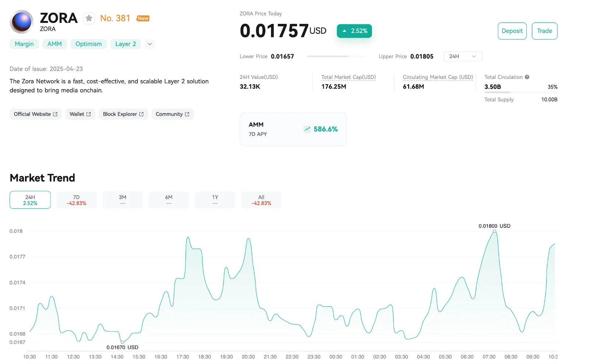Click the Total Market Cap(USD) label
The width and height of the screenshot is (589, 364).
348,77
